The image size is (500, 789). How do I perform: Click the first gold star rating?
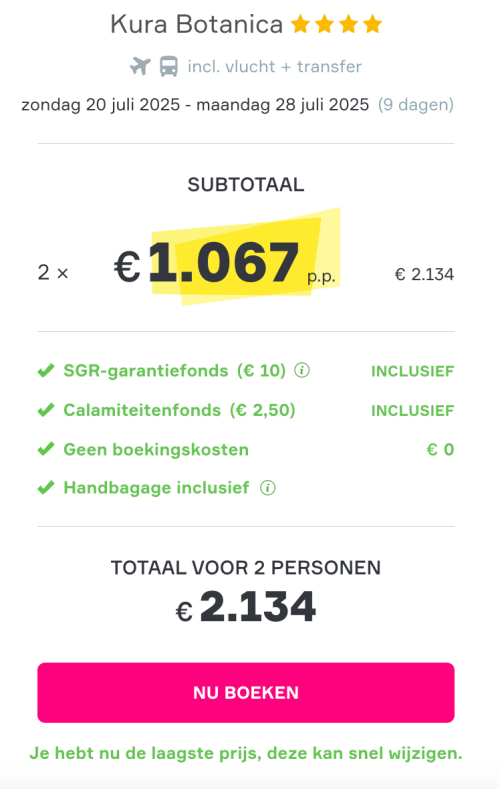(x=300, y=24)
